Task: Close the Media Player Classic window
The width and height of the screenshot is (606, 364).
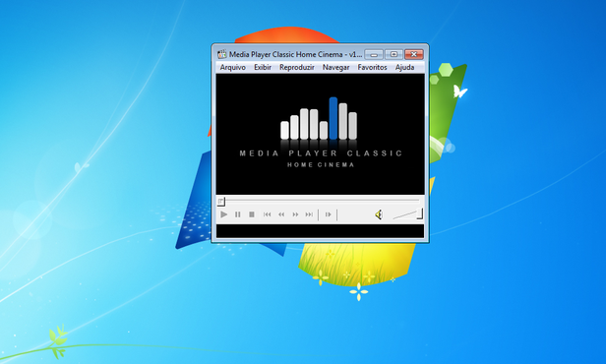Action: [x=414, y=54]
